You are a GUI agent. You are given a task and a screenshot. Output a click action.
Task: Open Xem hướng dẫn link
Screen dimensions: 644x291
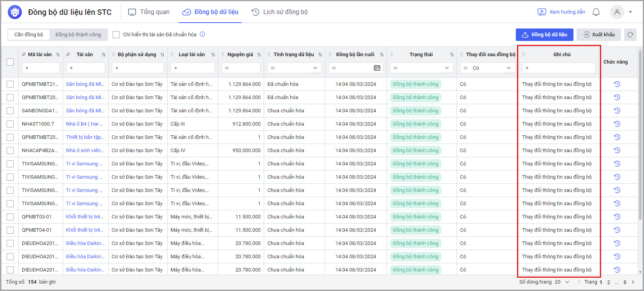tap(561, 12)
